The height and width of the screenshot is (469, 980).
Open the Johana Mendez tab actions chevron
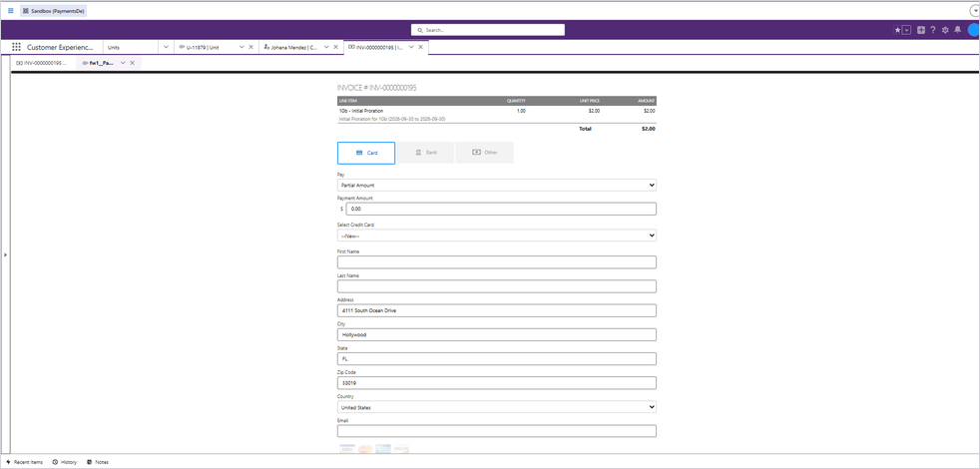326,47
